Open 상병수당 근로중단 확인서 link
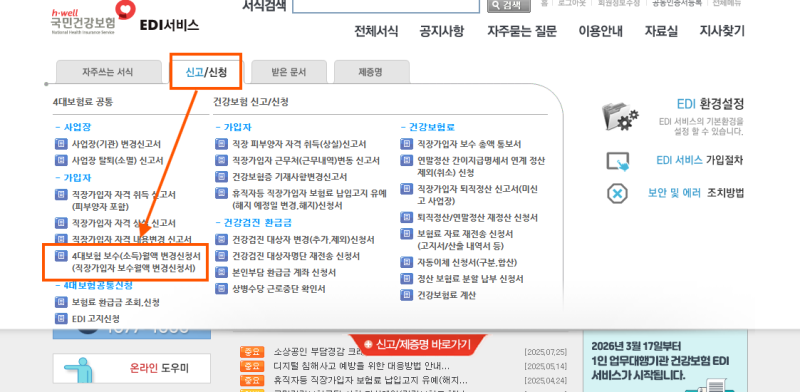Viewport: 800px width, 392px height. coord(279,289)
